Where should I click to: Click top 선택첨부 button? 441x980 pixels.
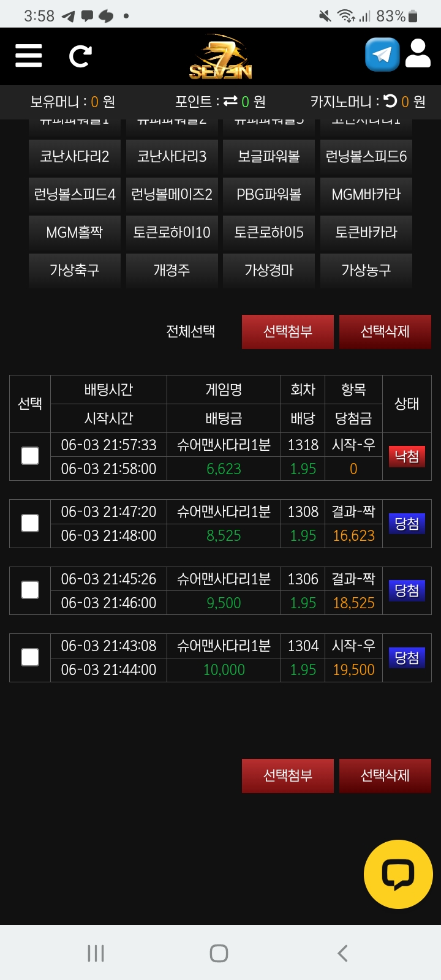click(287, 331)
